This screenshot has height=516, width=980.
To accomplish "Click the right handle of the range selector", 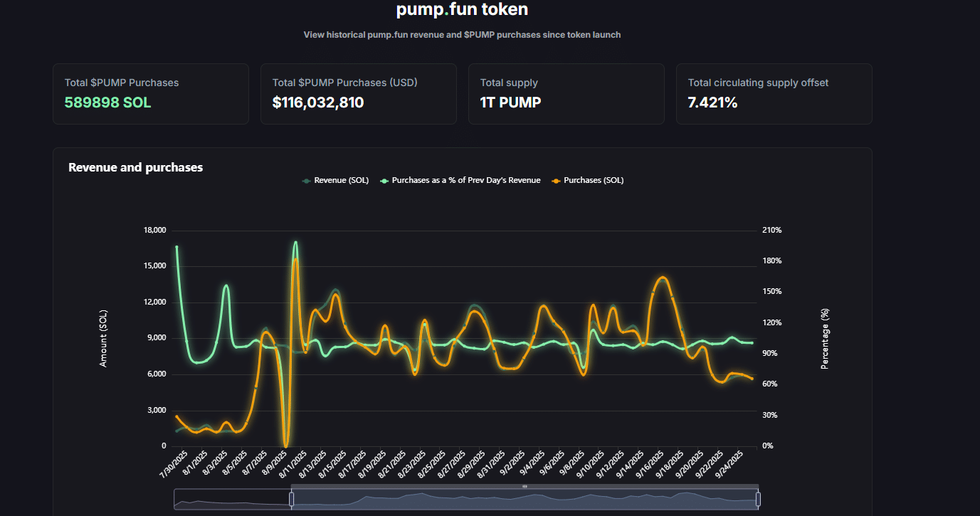I will pos(759,500).
